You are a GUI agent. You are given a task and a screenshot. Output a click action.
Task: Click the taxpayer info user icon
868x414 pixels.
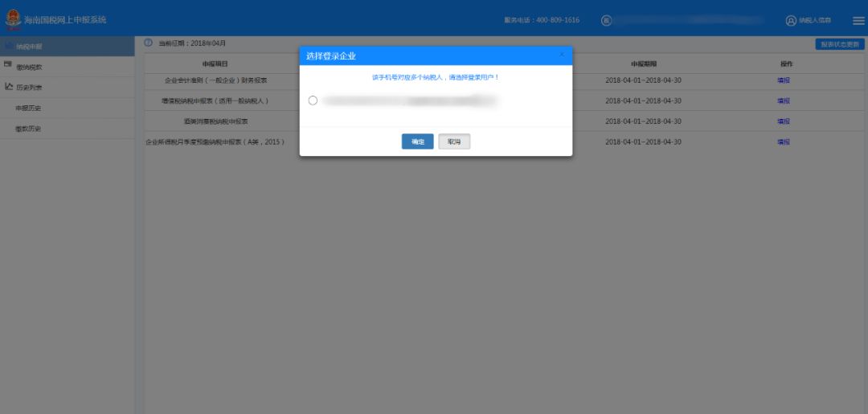(791, 20)
